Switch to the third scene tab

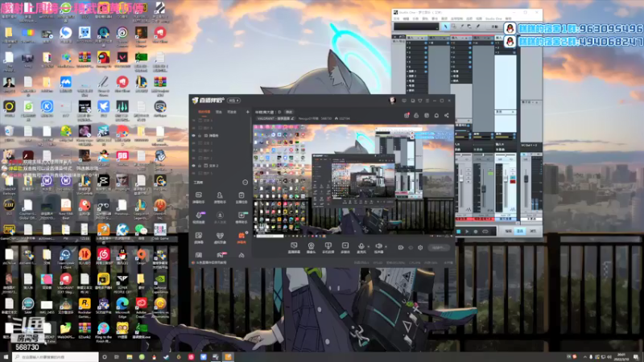pyautogui.click(x=232, y=112)
